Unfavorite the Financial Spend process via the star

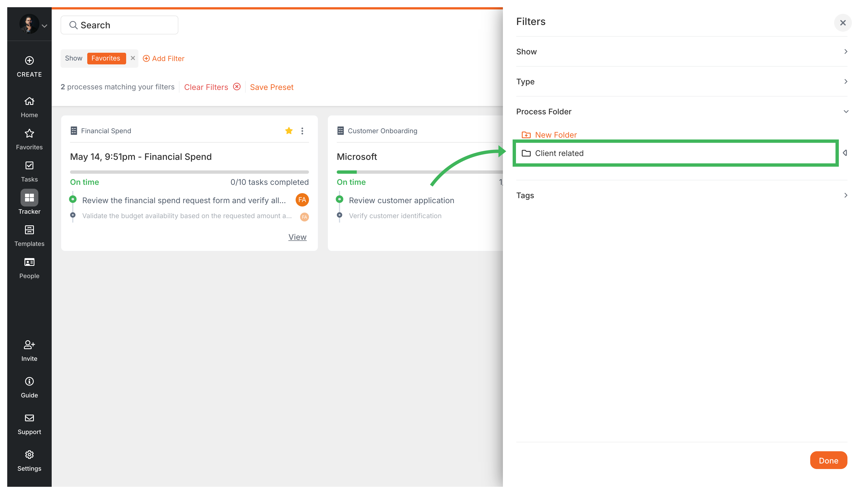(289, 131)
